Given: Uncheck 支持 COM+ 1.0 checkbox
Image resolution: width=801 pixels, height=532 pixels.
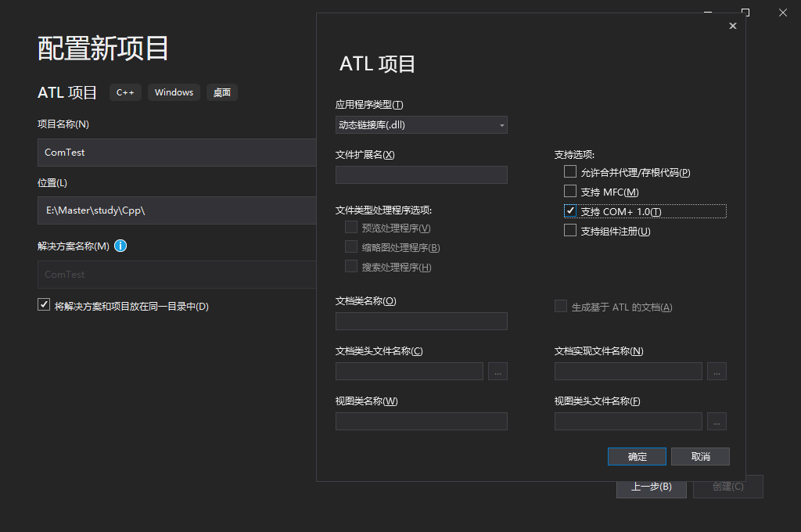Looking at the screenshot, I should (x=570, y=210).
